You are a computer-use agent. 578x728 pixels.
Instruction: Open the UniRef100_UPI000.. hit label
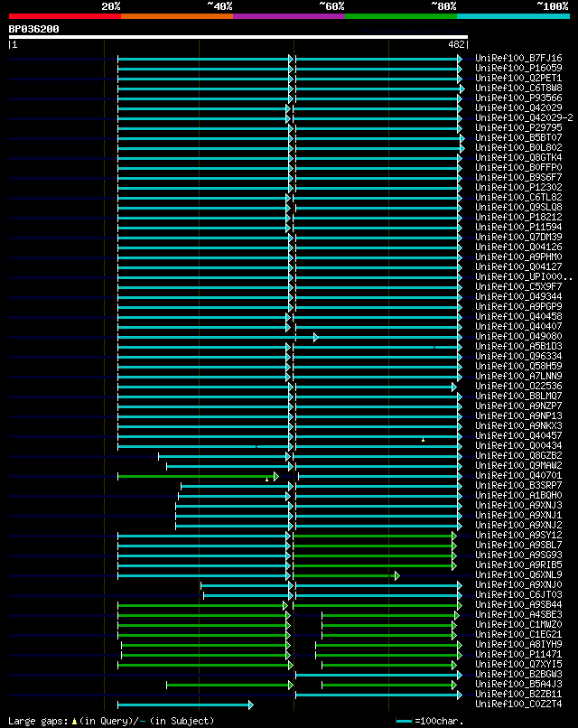click(x=524, y=276)
